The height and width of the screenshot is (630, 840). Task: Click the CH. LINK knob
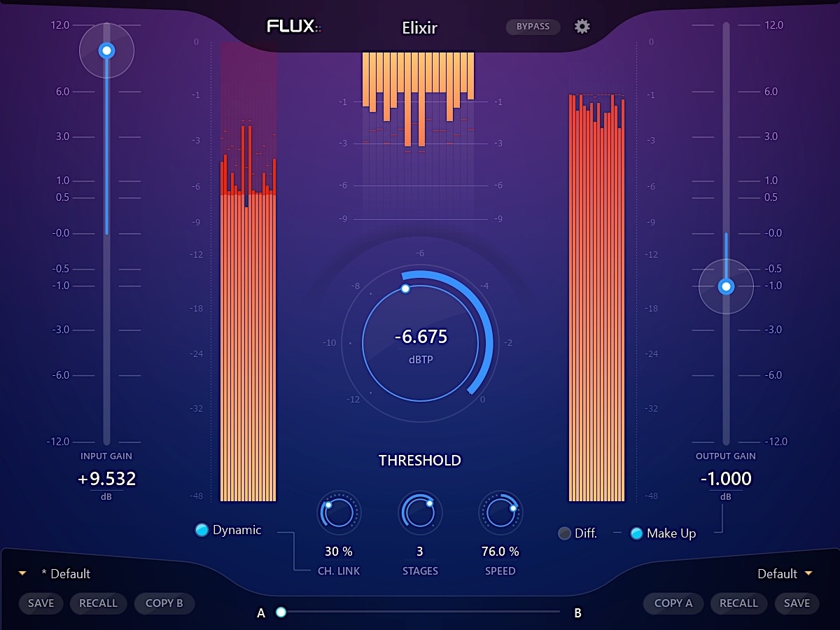tap(339, 512)
